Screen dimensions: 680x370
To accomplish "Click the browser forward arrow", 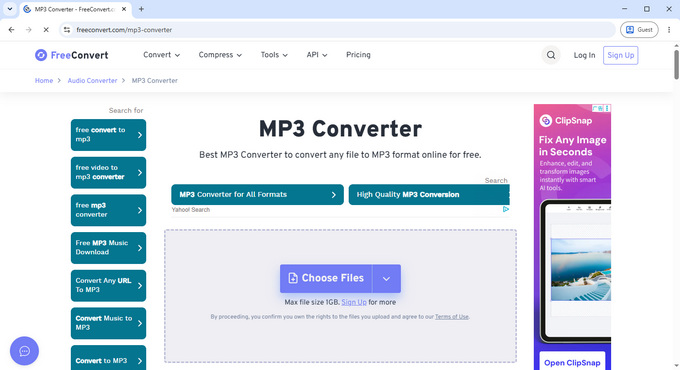I will tap(29, 29).
